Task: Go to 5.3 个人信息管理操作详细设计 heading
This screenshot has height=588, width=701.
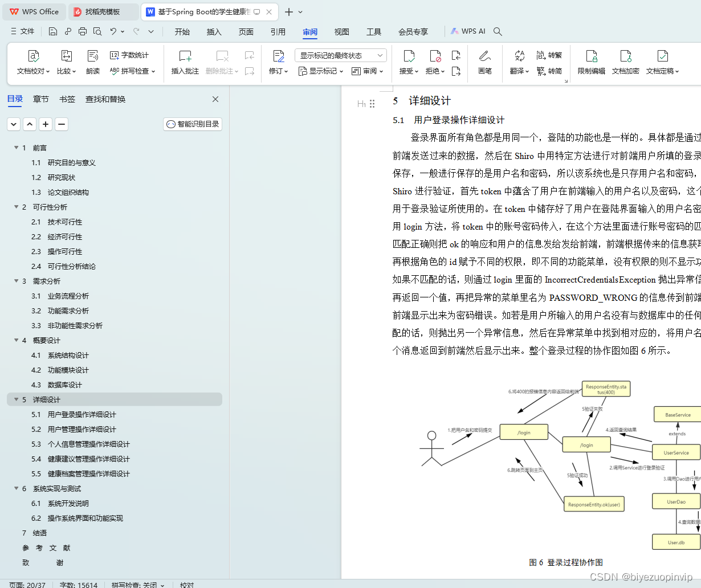Action: (80, 444)
